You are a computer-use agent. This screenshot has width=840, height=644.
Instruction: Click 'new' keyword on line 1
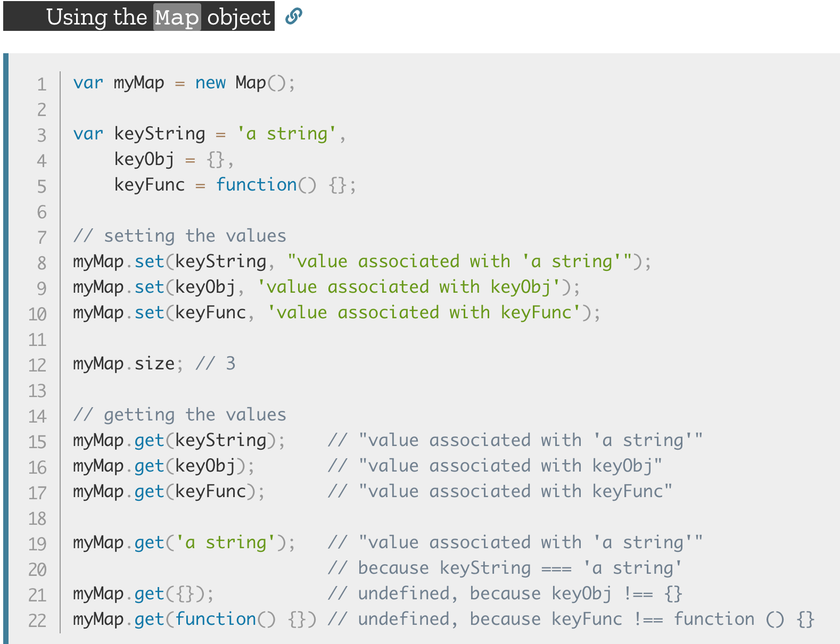point(210,82)
